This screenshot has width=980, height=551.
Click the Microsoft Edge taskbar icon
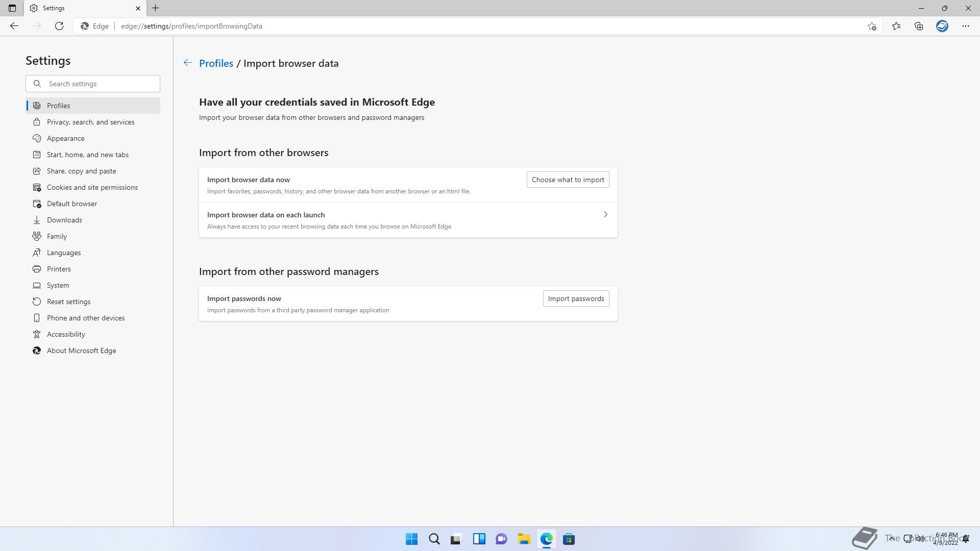coord(546,539)
